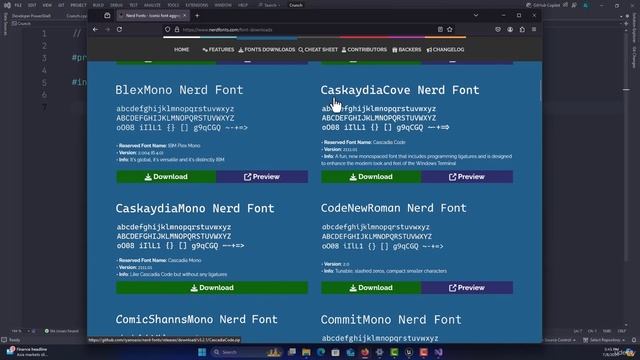This screenshot has width=640, height=360.
Task: Open FEATURES in site navigation
Action: point(218,49)
